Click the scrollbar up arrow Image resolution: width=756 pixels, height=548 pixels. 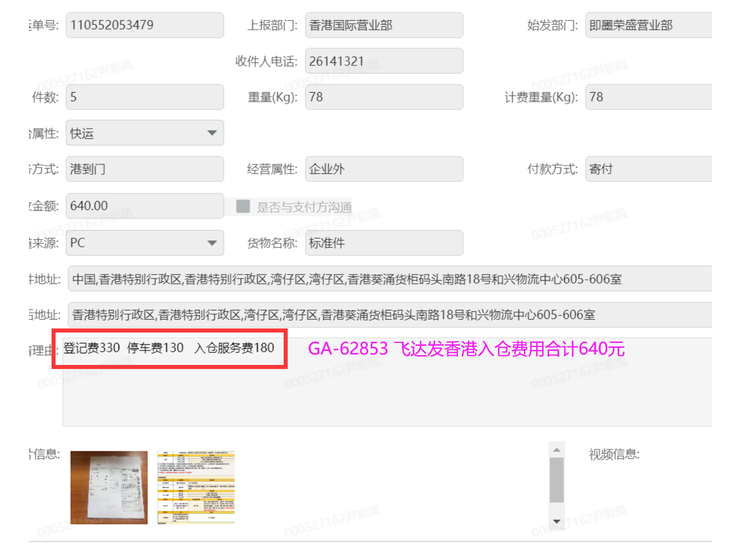(556, 450)
